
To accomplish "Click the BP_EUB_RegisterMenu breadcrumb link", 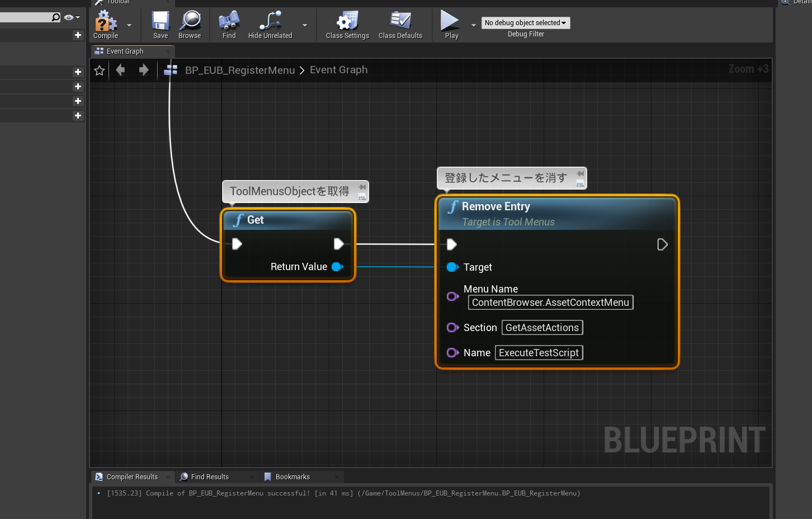I will click(x=239, y=70).
